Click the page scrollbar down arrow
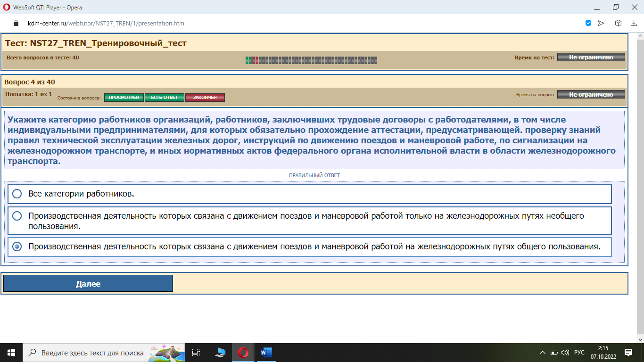 (640, 339)
